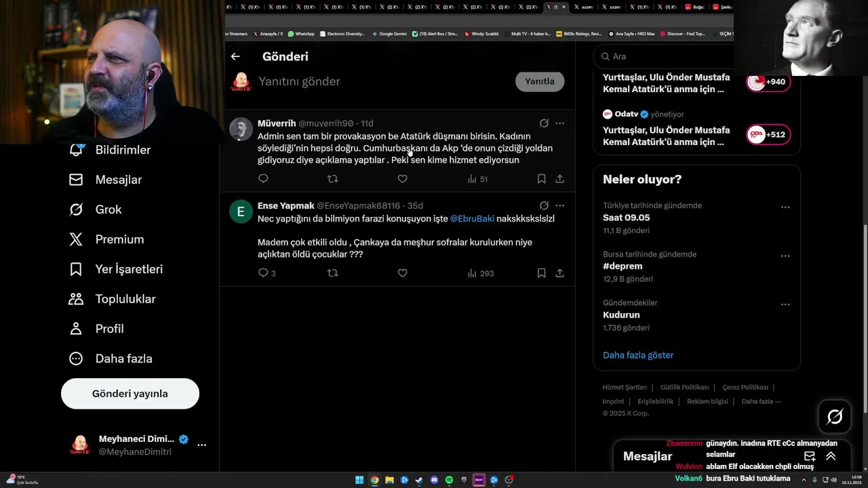Repost Müverrih's post
Viewport: 868px width, 488px height.
coord(333,179)
